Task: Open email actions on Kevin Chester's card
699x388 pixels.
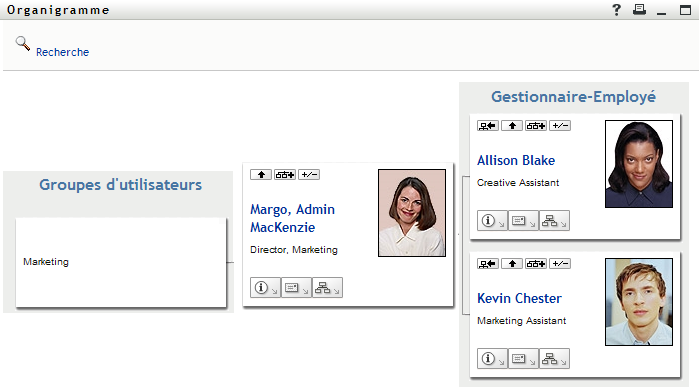Action: point(523,359)
